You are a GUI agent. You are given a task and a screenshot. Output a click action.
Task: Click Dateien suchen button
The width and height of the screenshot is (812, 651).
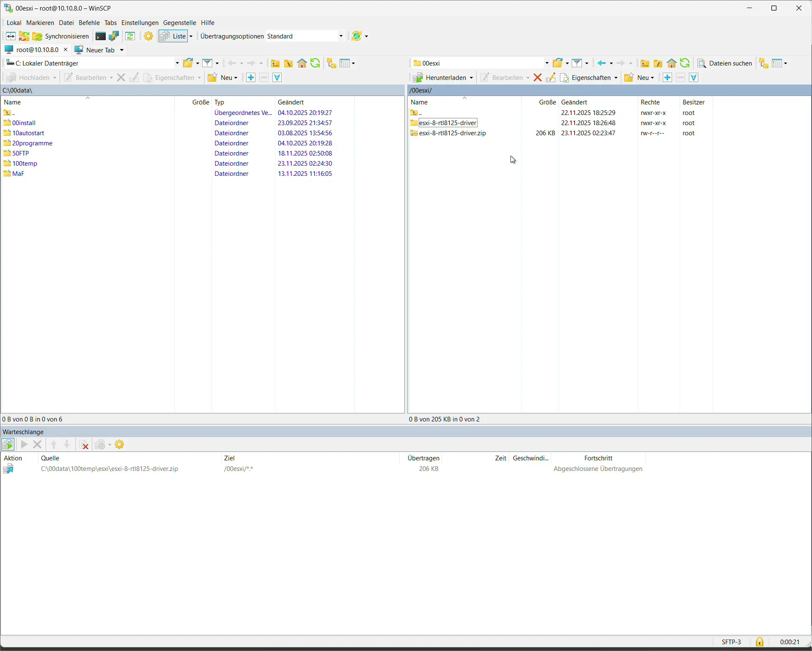tap(725, 63)
